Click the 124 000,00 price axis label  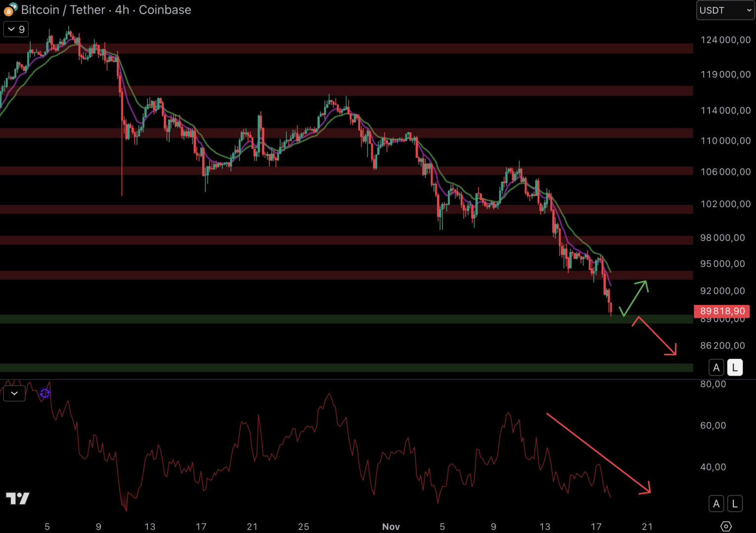(x=725, y=40)
